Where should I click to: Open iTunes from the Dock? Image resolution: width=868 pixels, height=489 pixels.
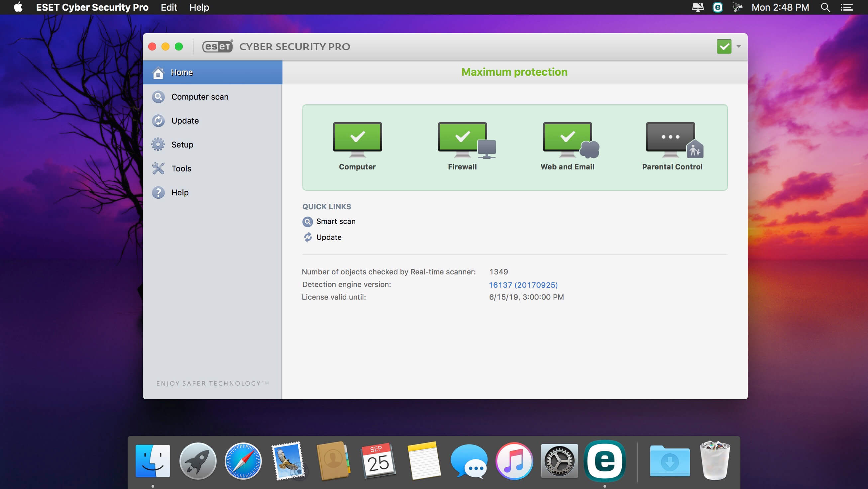pos(514,461)
